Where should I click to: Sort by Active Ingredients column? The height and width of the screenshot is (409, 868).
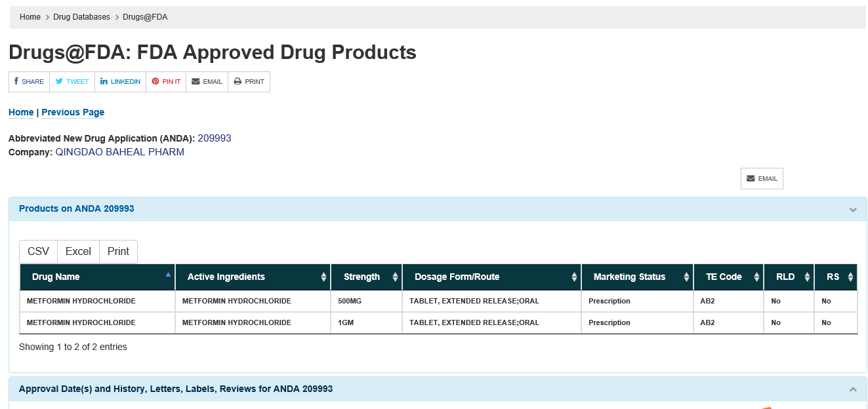click(x=253, y=277)
